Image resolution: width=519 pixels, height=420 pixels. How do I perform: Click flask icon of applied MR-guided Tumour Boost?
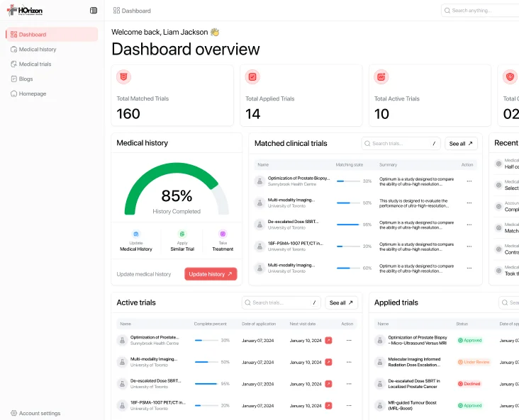pos(380,405)
